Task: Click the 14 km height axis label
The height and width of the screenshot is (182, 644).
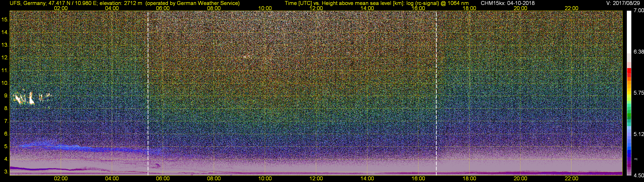Action: 5,32
